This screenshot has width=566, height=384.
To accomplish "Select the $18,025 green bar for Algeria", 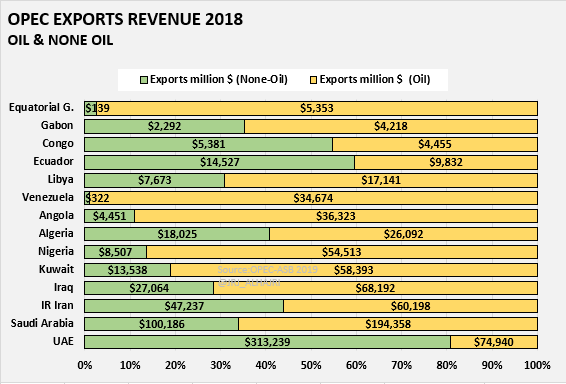I will (177, 234).
